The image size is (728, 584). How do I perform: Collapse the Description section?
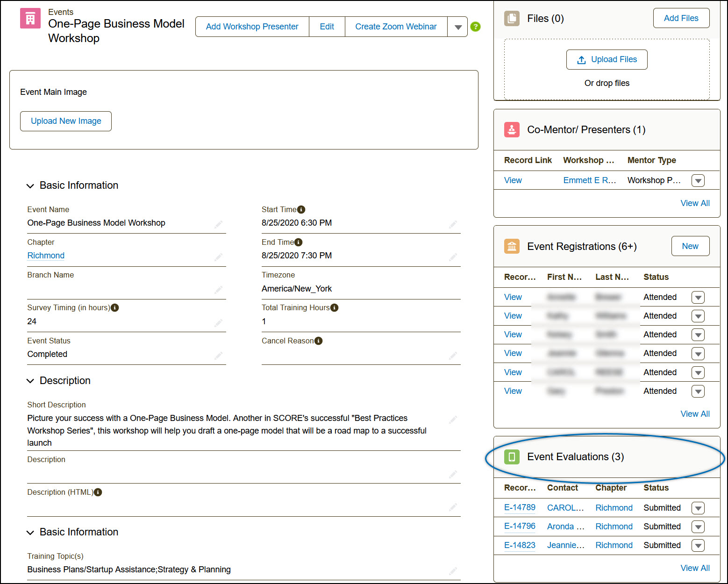point(30,381)
